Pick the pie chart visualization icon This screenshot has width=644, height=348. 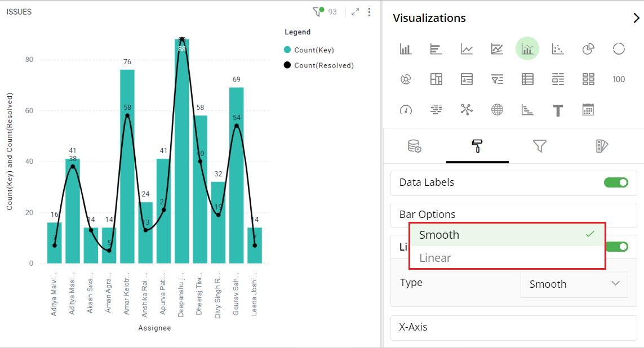588,49
